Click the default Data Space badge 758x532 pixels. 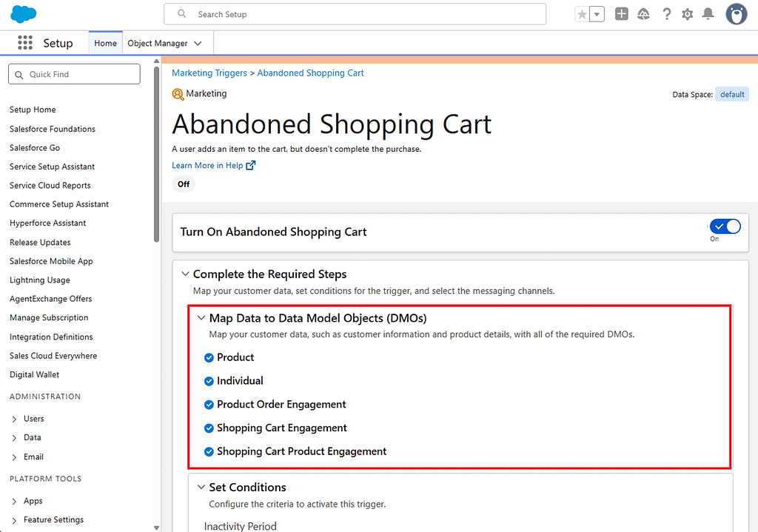click(732, 94)
